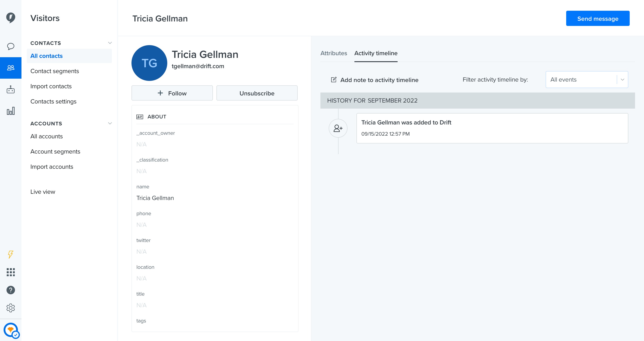Click the Send message button
Viewport: 644px width, 341px height.
[x=598, y=19]
